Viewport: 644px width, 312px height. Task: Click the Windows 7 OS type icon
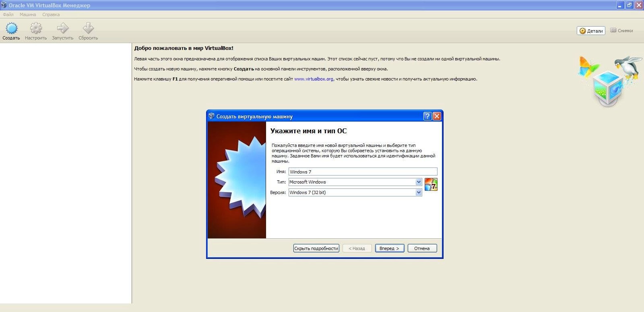click(431, 184)
